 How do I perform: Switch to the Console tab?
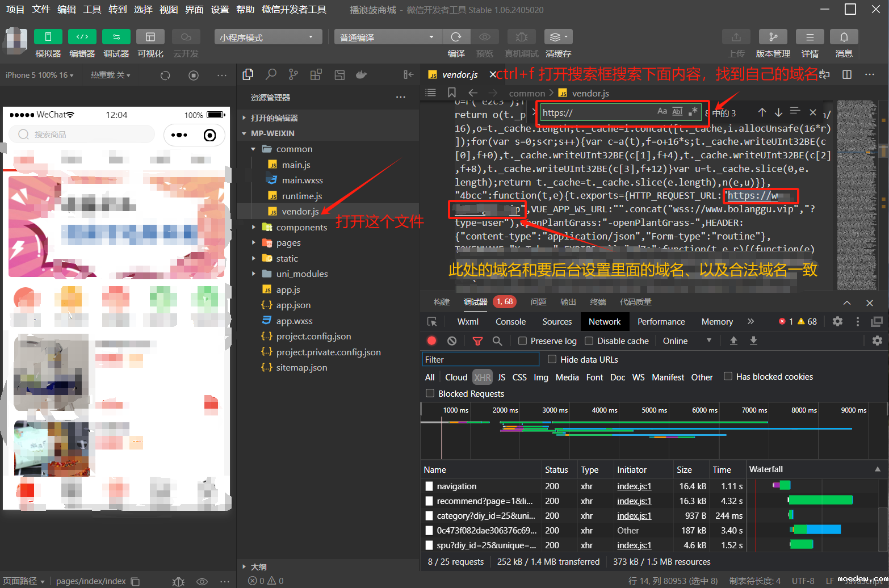coord(510,321)
